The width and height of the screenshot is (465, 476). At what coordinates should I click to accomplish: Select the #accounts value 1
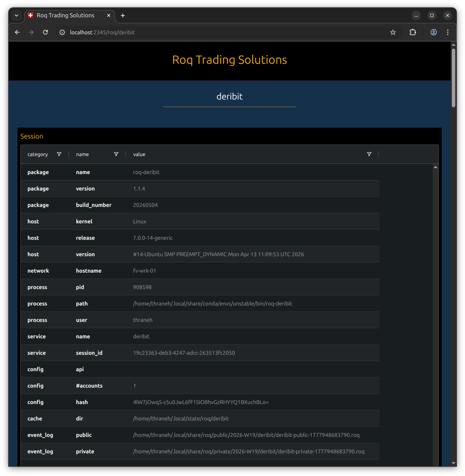(134, 386)
